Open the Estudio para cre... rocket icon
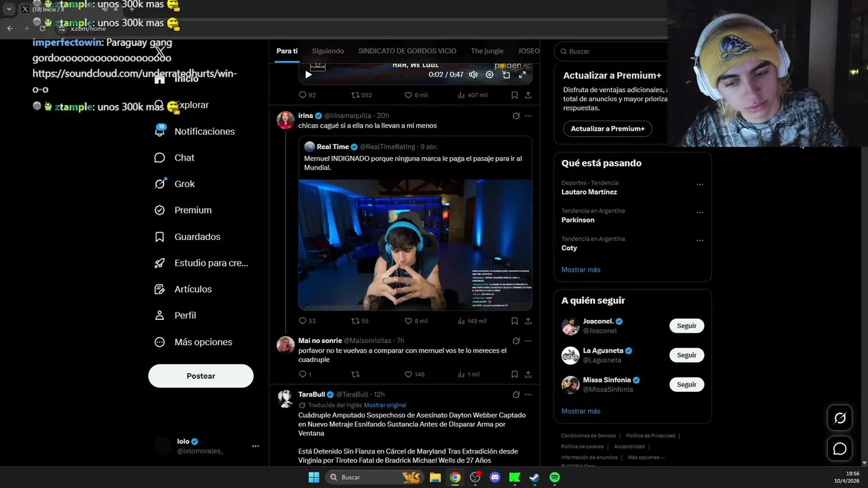 [x=160, y=263]
